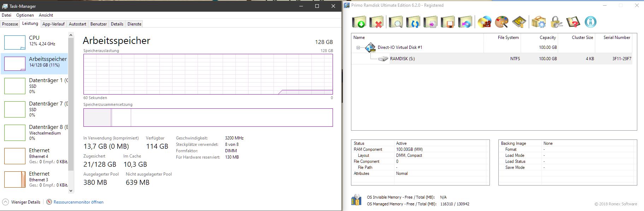Click the Speicherzusammensetzung memory composition bar
The image size is (644, 211).
(208, 118)
